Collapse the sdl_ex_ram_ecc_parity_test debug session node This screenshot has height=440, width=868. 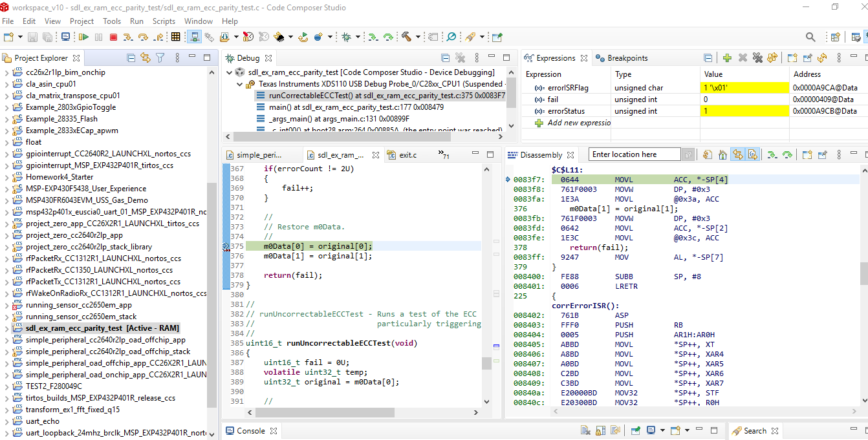tap(230, 72)
